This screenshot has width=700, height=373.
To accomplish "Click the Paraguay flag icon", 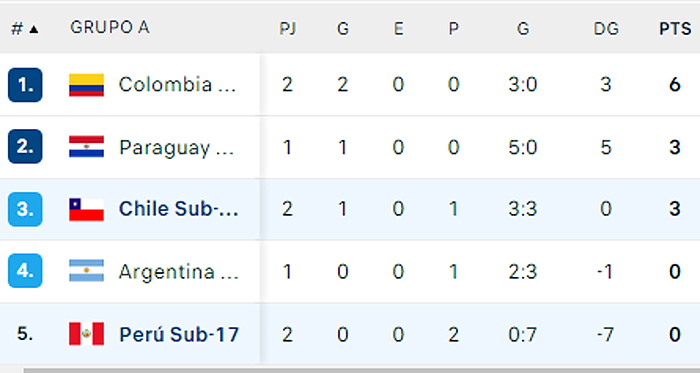I will 87,147.
